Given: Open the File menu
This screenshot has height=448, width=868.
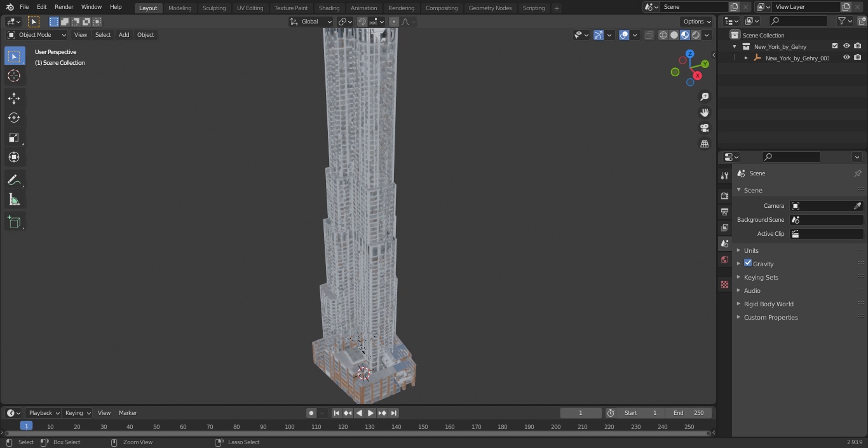Looking at the screenshot, I should 24,7.
